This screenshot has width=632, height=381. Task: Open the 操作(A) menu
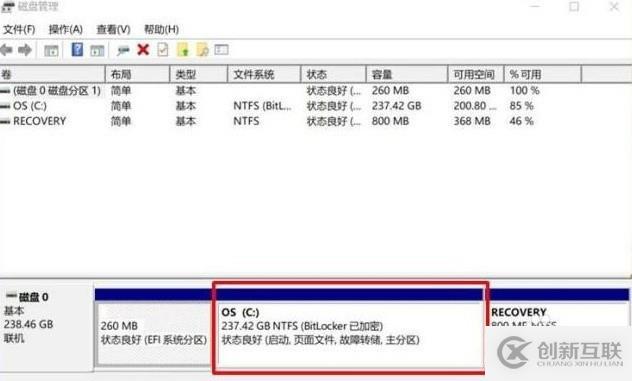(65, 29)
